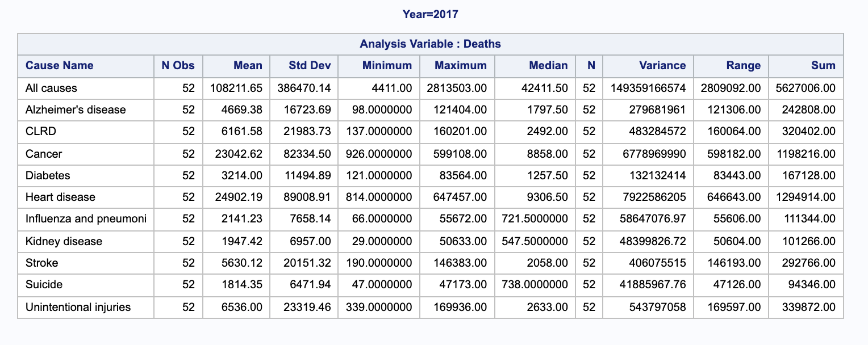Viewport: 868px width, 345px height.
Task: Select the Median column header
Action: click(x=549, y=66)
